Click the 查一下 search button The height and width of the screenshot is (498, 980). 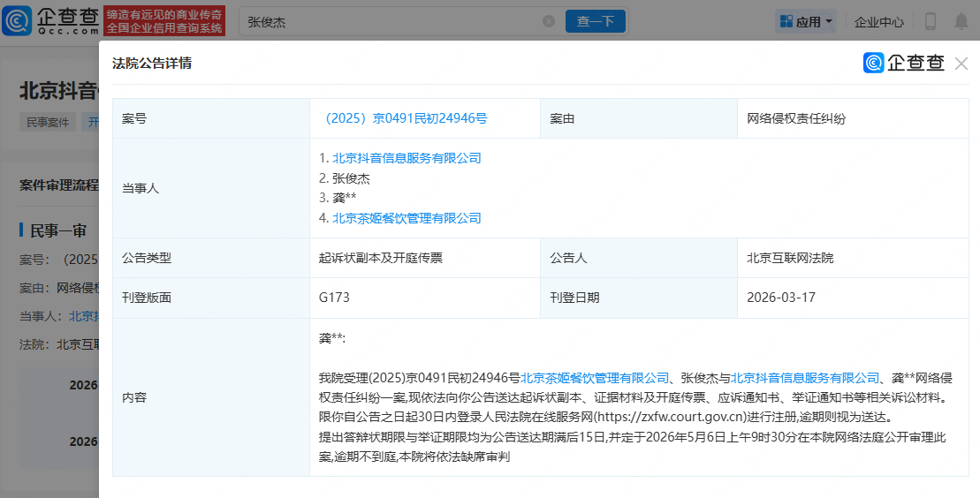(x=596, y=21)
